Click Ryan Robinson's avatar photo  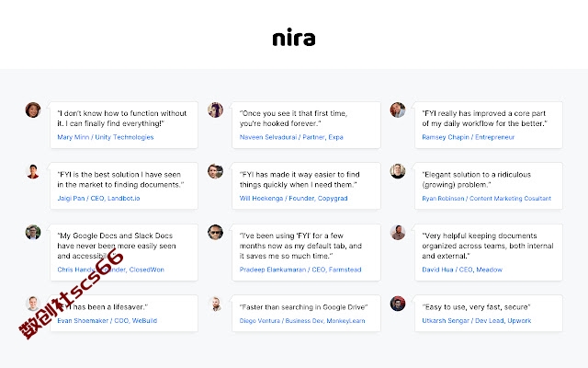point(398,171)
